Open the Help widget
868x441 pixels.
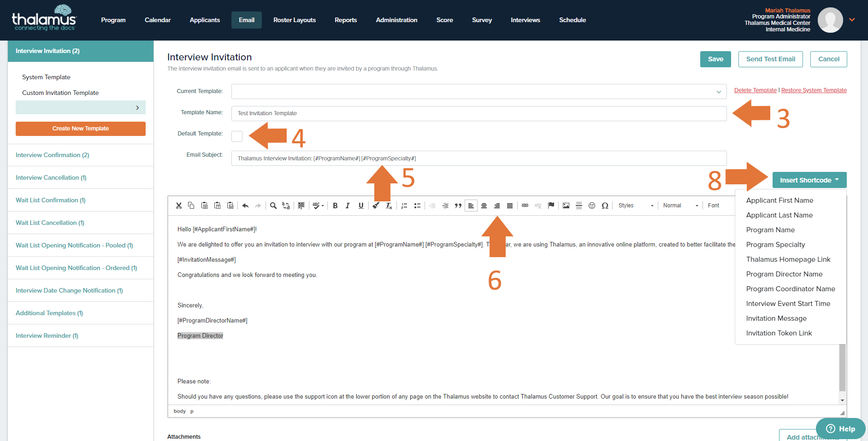tap(841, 429)
